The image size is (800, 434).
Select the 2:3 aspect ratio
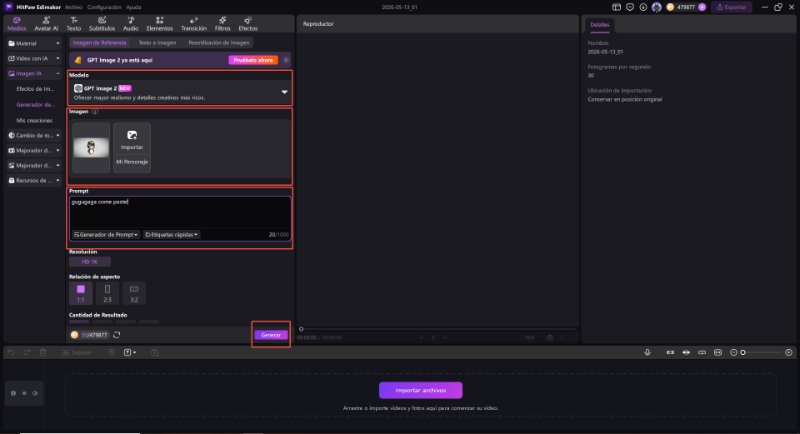pos(107,293)
